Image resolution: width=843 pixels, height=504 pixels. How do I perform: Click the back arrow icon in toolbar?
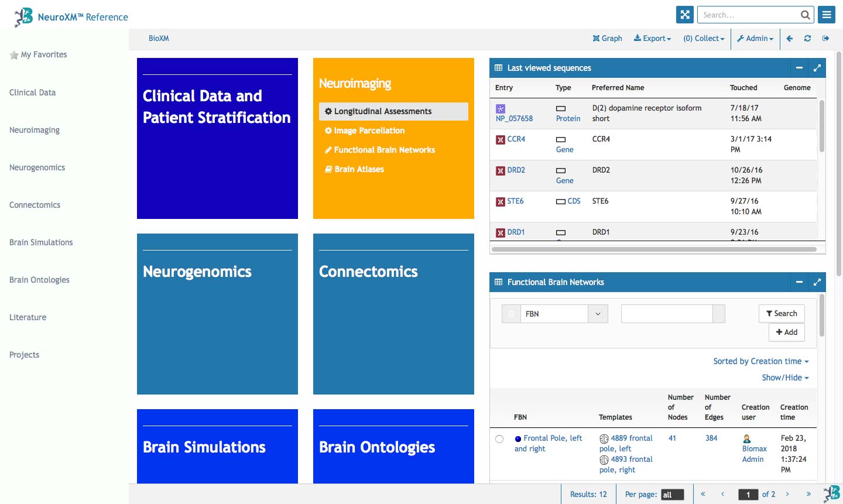[790, 39]
